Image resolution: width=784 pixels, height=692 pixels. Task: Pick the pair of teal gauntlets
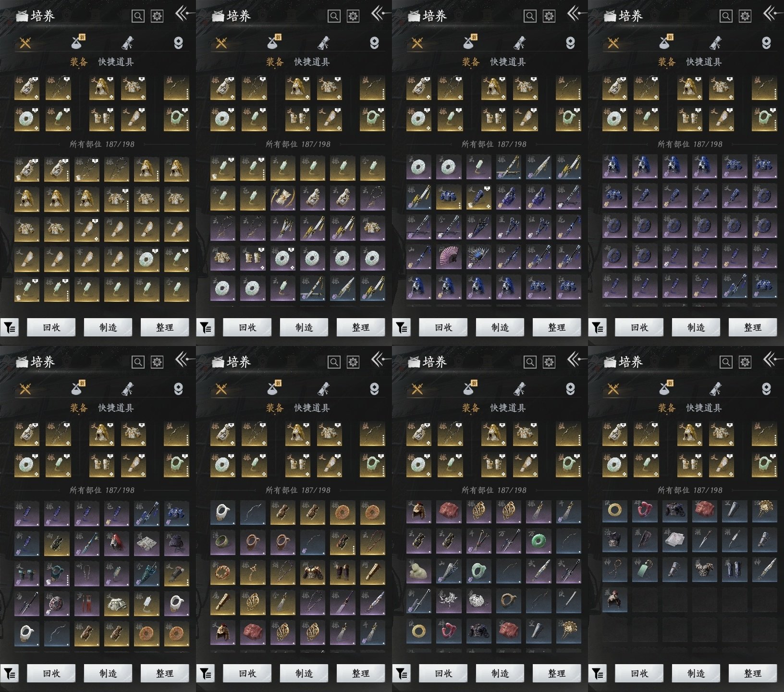pos(27,573)
